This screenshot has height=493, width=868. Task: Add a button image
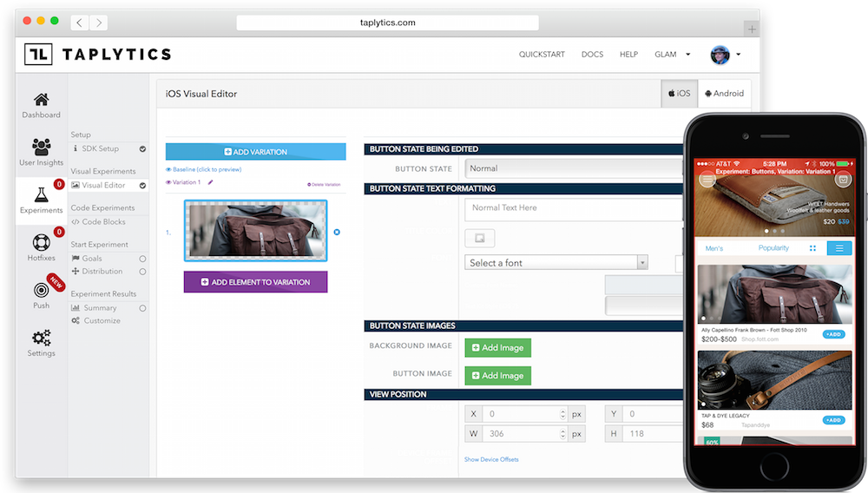coord(497,376)
